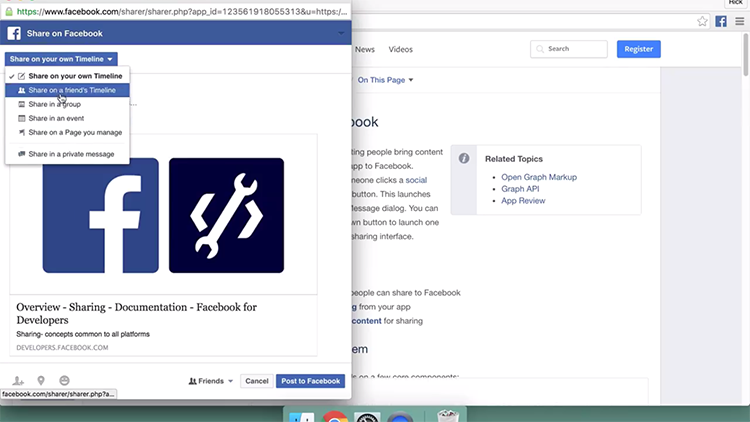750x422 pixels.
Task: Click the checkmark beside own Timeline option
Action: [11, 76]
